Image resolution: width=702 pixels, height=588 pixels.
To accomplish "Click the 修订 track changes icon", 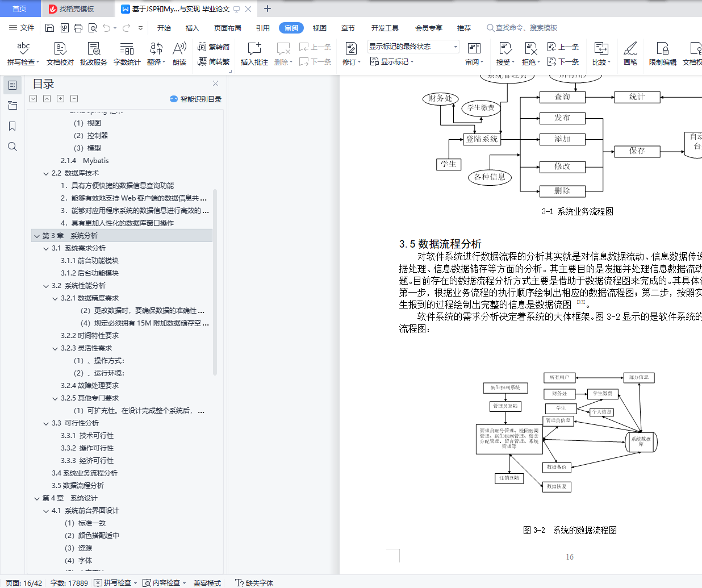I will [x=351, y=49].
